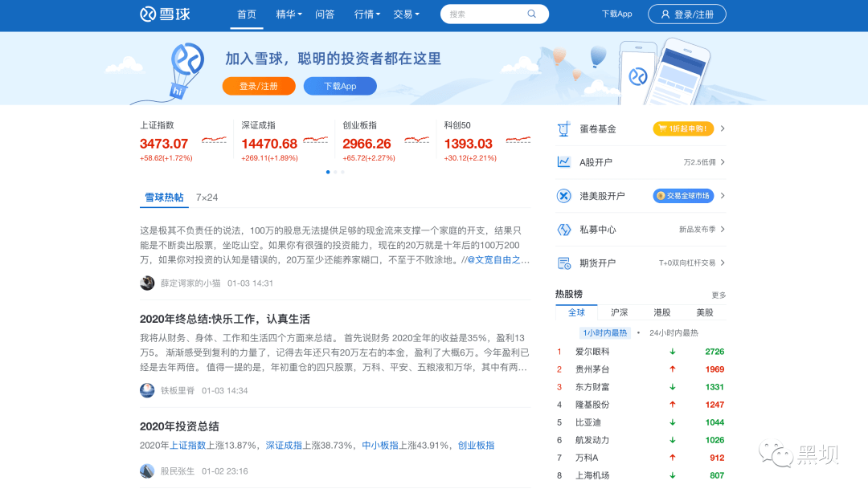Screen dimensions: 868x493
Task: Click 万科A in the hot stocks list
Action: [x=587, y=458]
